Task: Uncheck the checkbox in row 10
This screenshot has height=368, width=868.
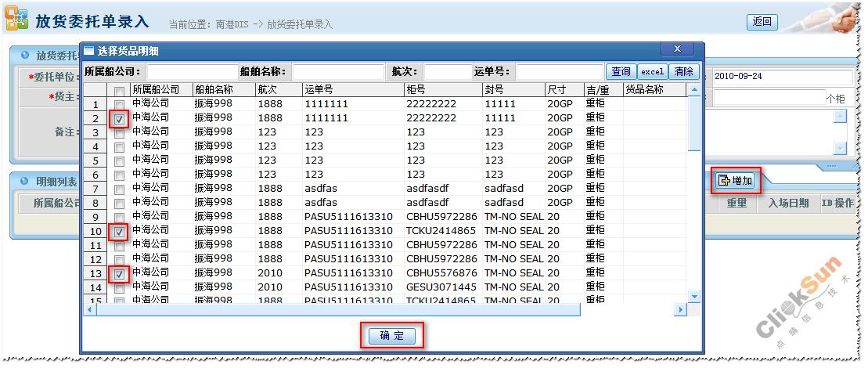Action: pyautogui.click(x=119, y=232)
